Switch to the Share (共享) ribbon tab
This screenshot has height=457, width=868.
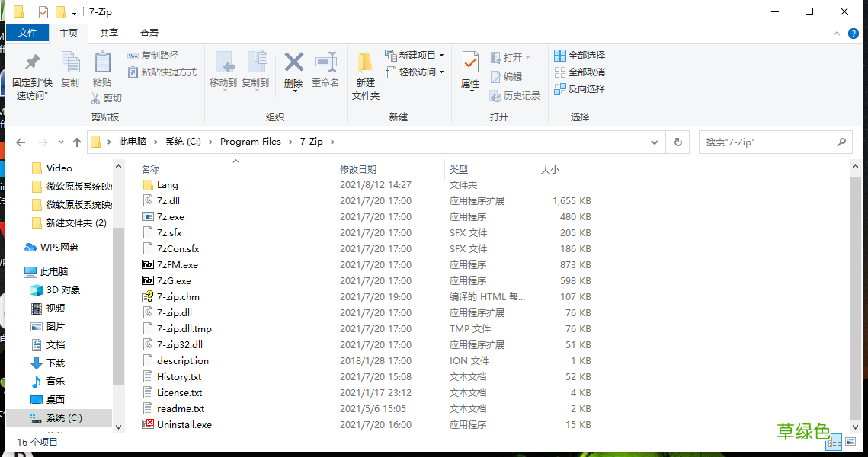[x=108, y=34]
